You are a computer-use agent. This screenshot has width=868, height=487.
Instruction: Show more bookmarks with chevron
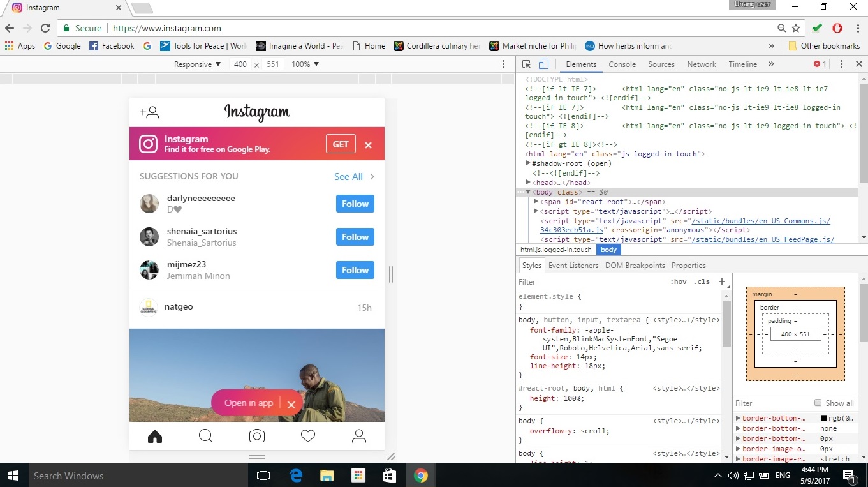772,46
